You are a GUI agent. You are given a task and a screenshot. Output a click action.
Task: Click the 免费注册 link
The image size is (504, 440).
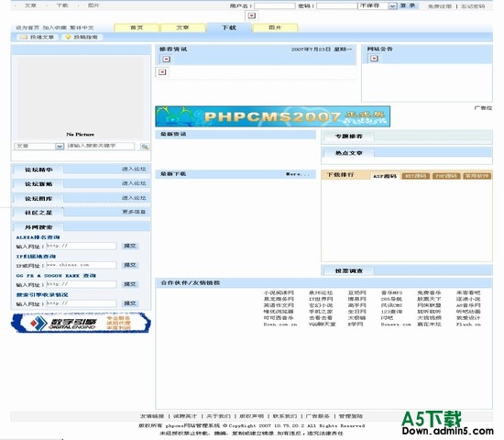coord(439,6)
